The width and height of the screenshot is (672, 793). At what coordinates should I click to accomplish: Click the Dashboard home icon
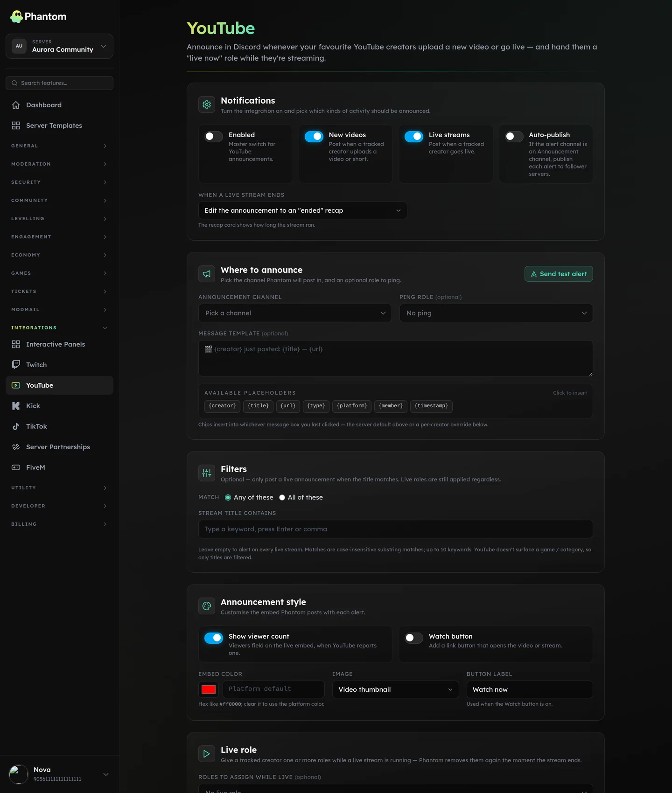click(16, 105)
